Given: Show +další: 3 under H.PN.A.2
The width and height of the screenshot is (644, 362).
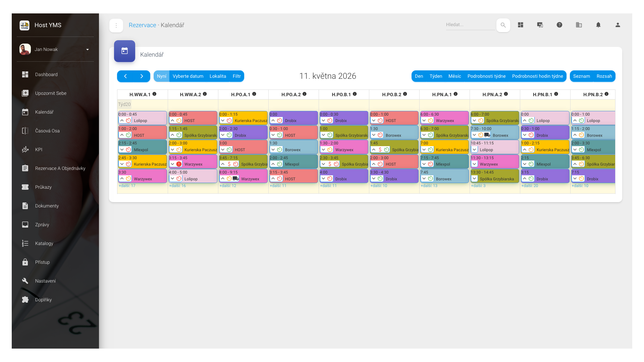Looking at the screenshot, I should point(478,186).
